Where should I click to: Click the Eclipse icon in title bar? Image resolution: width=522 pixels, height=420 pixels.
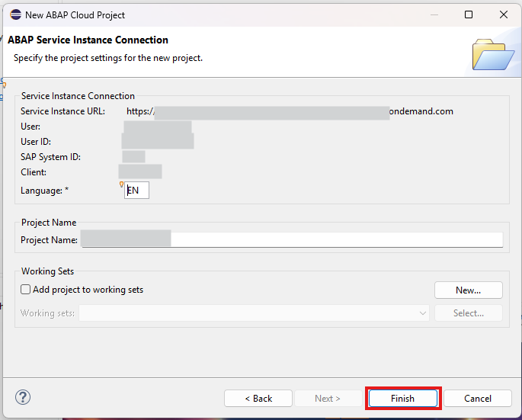15,14
